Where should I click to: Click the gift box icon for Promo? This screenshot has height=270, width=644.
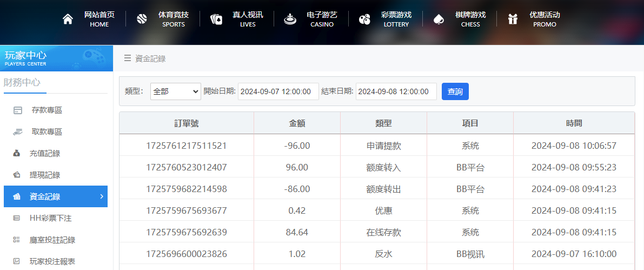point(513,19)
